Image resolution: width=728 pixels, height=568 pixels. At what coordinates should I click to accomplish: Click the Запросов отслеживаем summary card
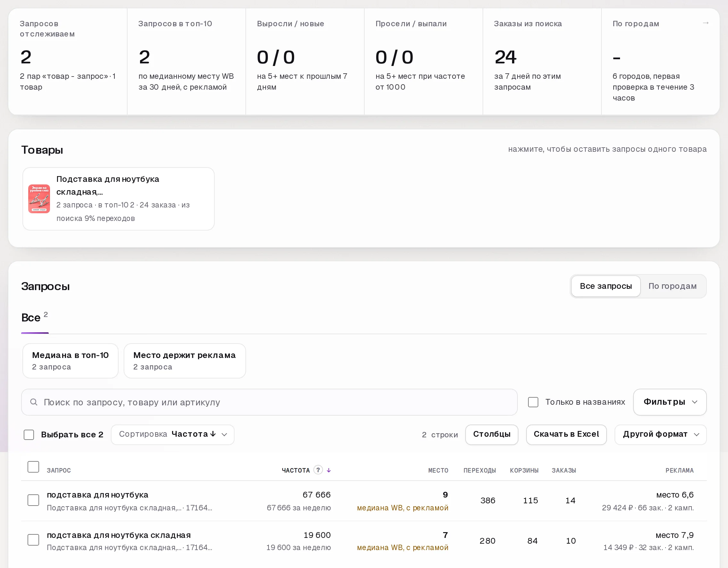(x=68, y=61)
